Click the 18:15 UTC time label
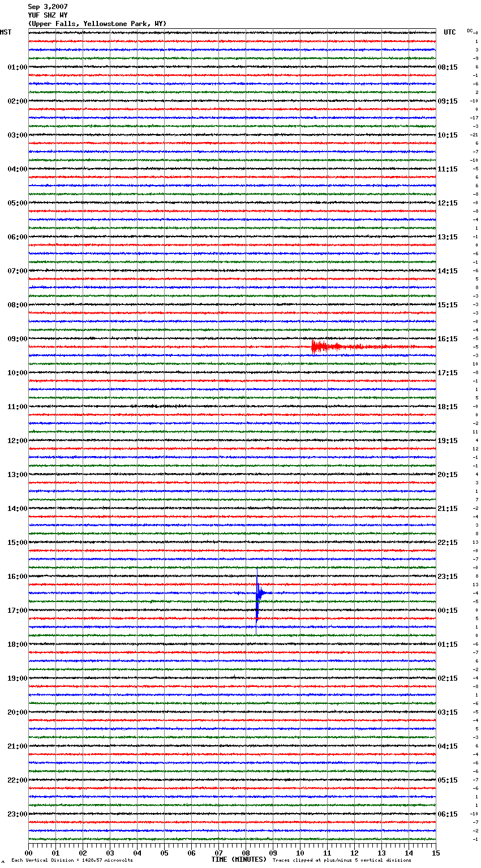 [448, 407]
